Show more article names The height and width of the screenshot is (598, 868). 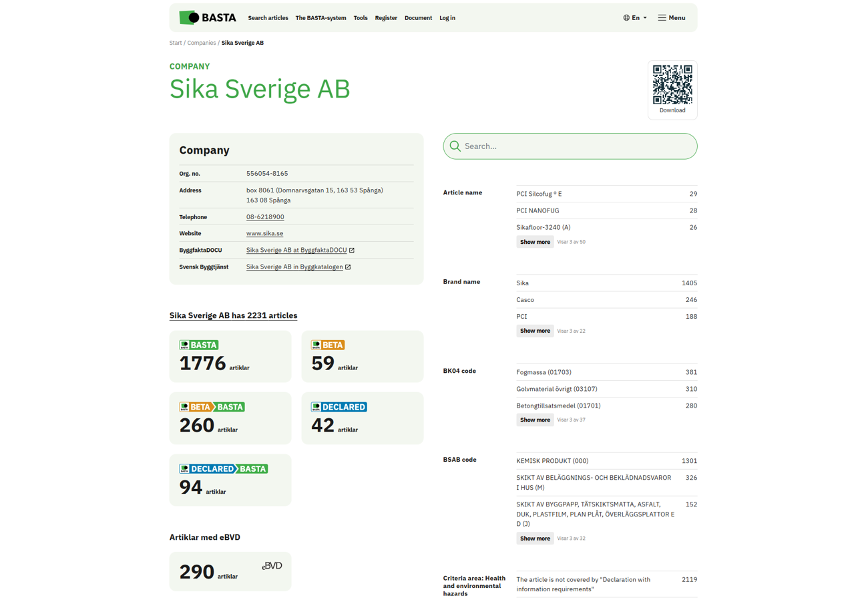(535, 242)
